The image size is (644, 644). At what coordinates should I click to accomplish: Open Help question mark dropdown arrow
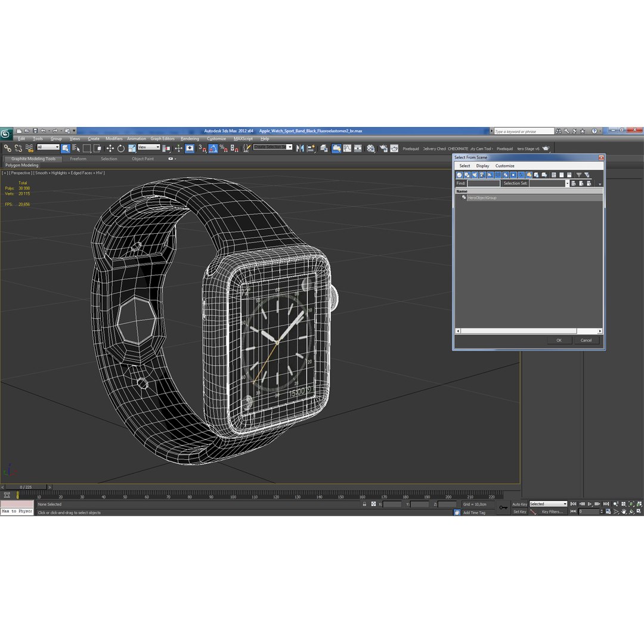click(600, 131)
